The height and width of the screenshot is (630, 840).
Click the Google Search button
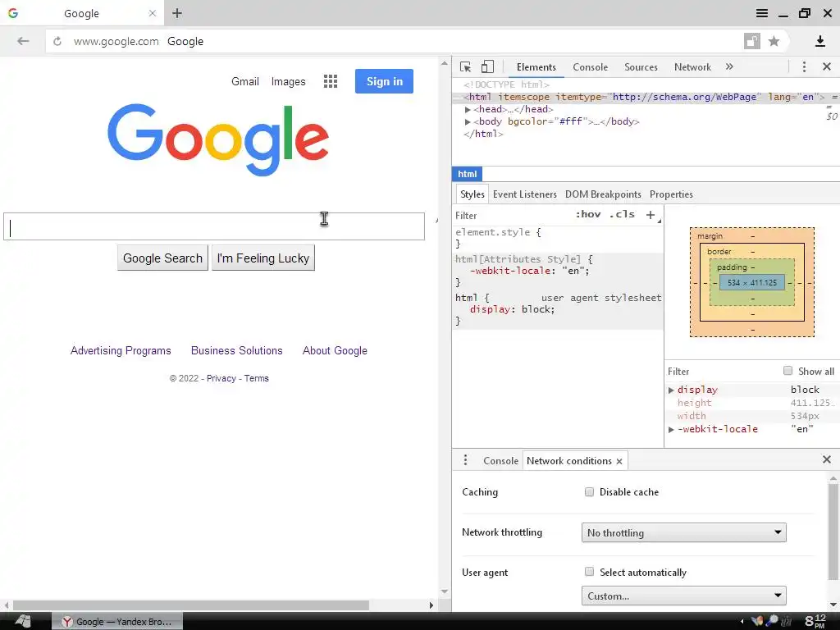(162, 258)
